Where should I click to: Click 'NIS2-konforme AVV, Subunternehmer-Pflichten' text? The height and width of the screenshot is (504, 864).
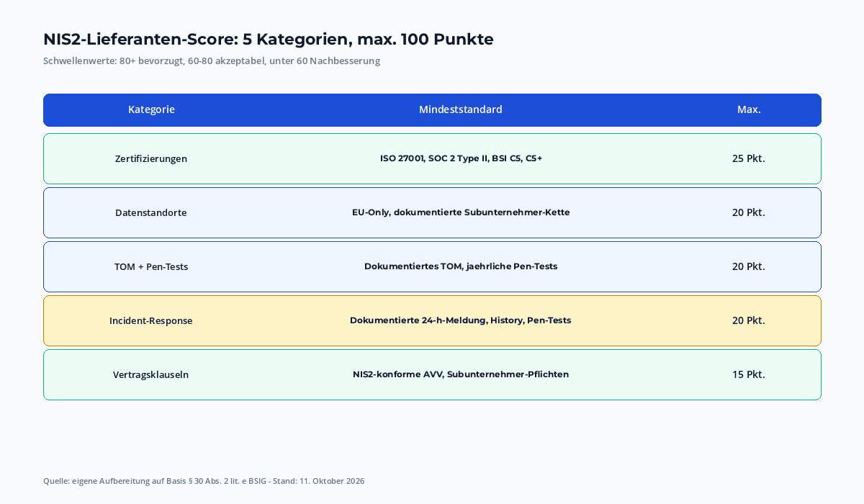tap(461, 374)
